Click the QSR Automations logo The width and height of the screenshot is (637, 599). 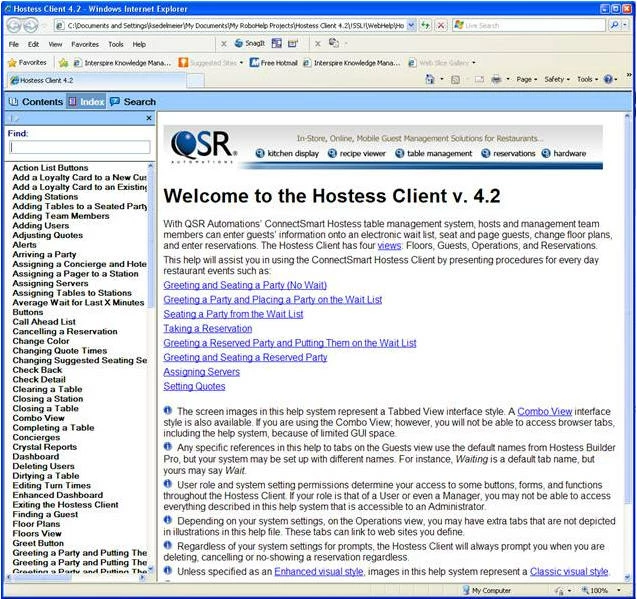204,145
